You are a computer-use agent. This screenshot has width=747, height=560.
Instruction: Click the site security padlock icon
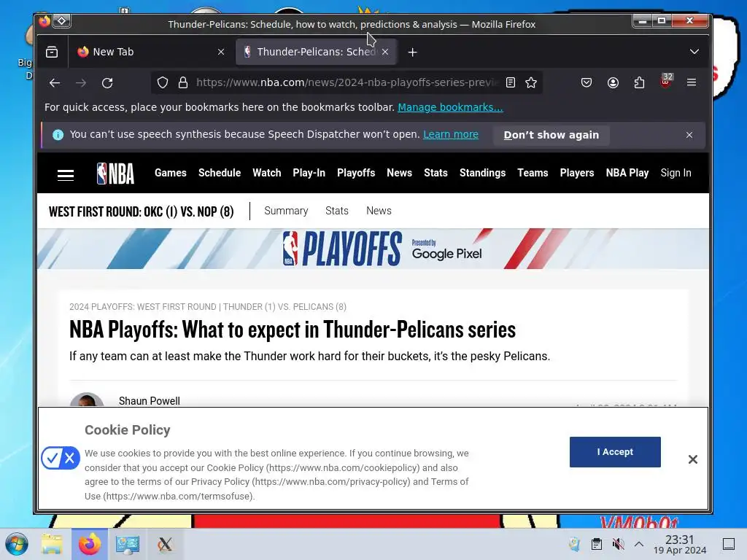[x=183, y=83]
